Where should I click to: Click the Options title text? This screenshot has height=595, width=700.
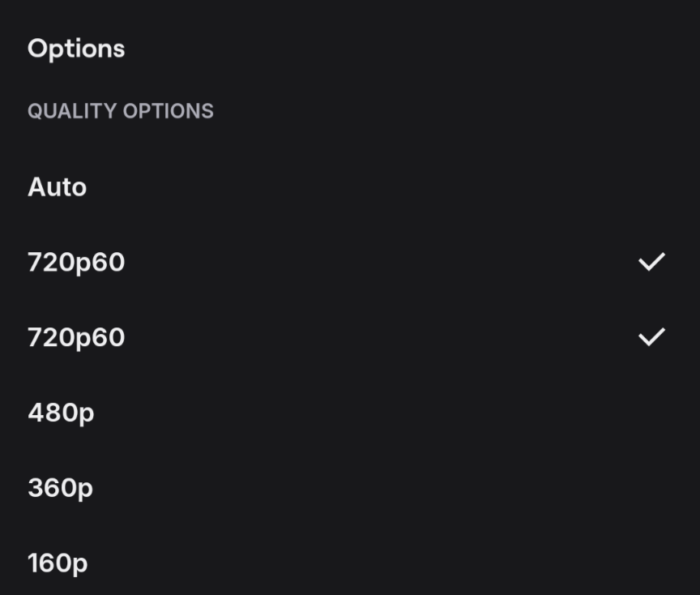76,49
